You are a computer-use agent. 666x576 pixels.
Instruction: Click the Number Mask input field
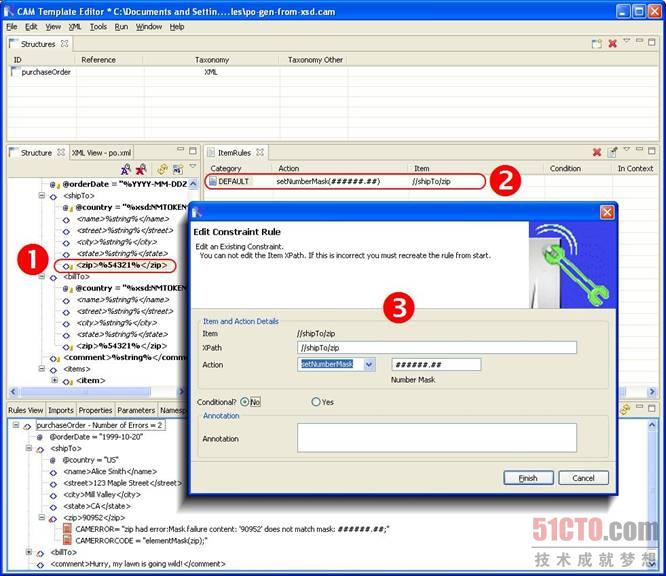click(x=436, y=364)
